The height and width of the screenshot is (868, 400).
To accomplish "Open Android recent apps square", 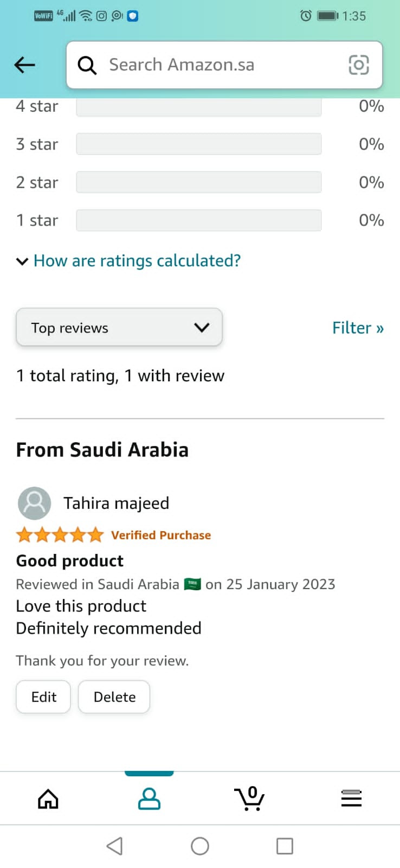I will point(285,846).
